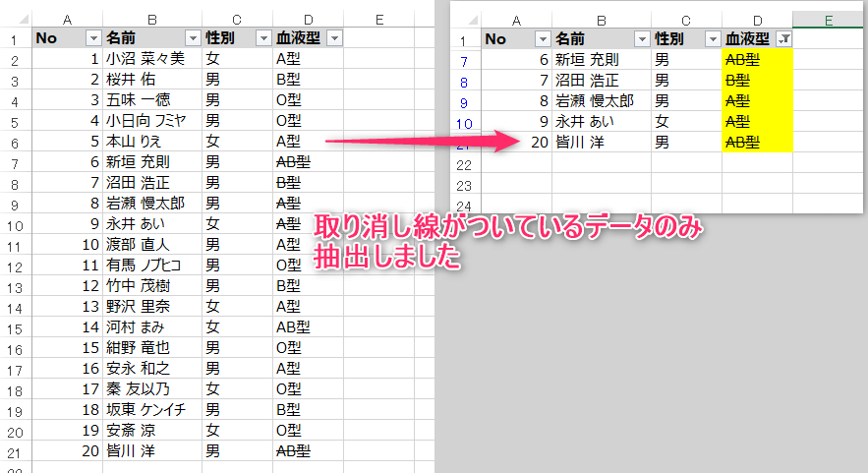The width and height of the screenshot is (868, 473).
Task: Open the 血液型 filter dropdown in left table
Action: coord(334,38)
